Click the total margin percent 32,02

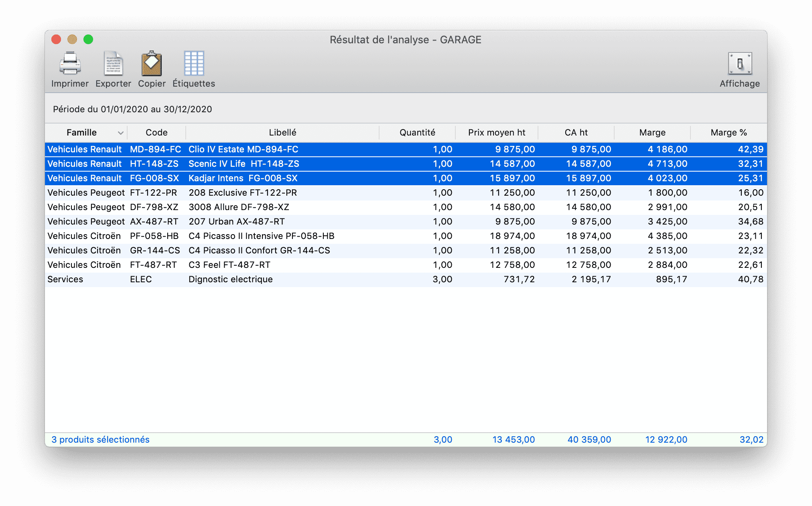[x=751, y=439]
